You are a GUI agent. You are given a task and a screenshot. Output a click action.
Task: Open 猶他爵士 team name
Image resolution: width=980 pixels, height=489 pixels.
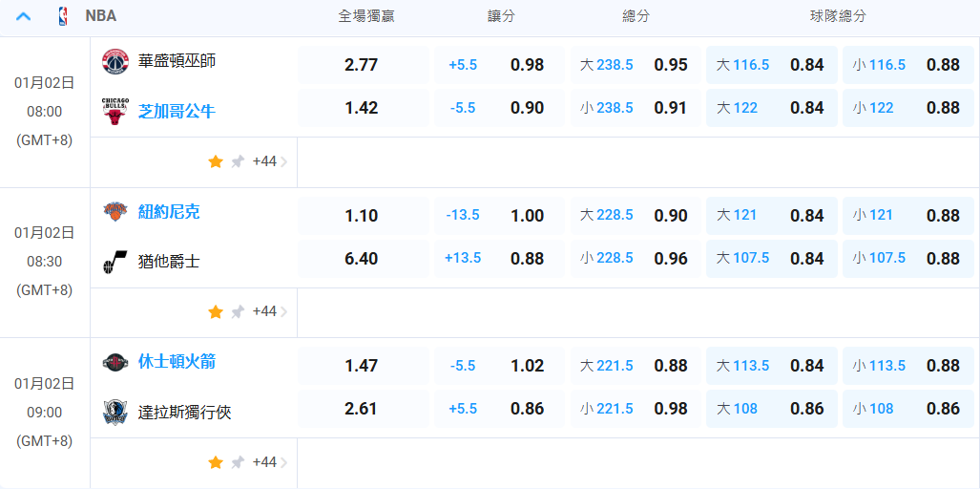tap(169, 262)
